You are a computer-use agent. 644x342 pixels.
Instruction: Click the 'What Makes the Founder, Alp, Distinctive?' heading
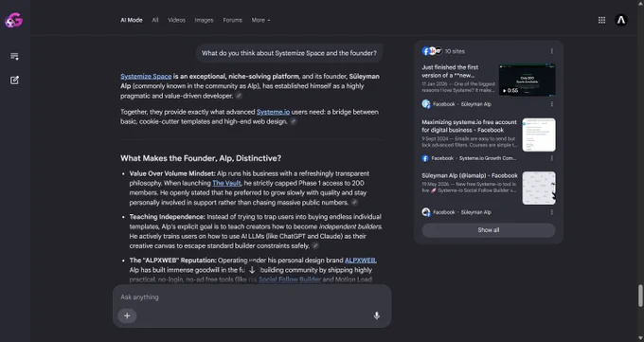(201, 158)
